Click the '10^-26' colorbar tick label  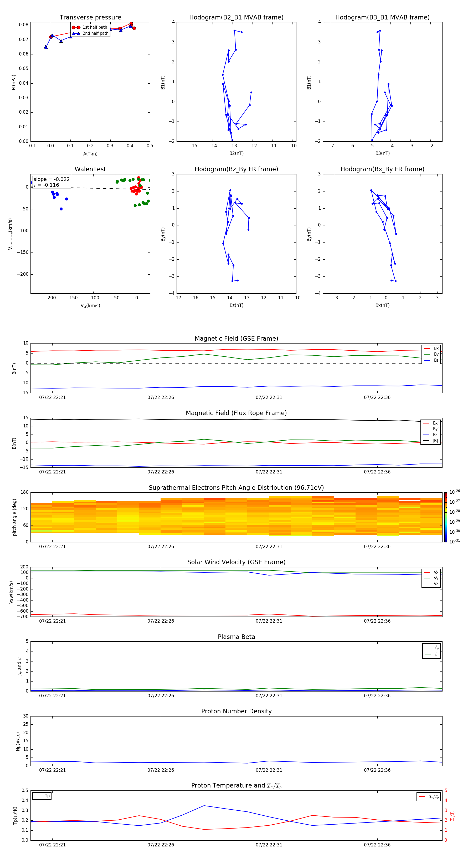pos(455,492)
